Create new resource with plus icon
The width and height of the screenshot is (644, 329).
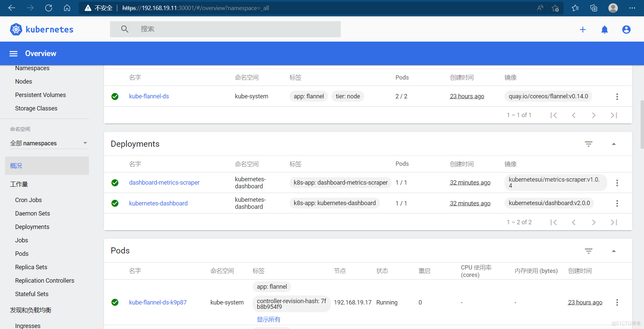tap(583, 30)
